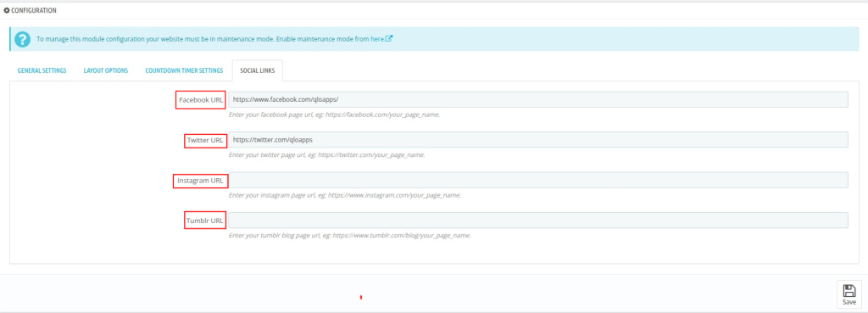Switch to the General Settings tab

pos(42,71)
